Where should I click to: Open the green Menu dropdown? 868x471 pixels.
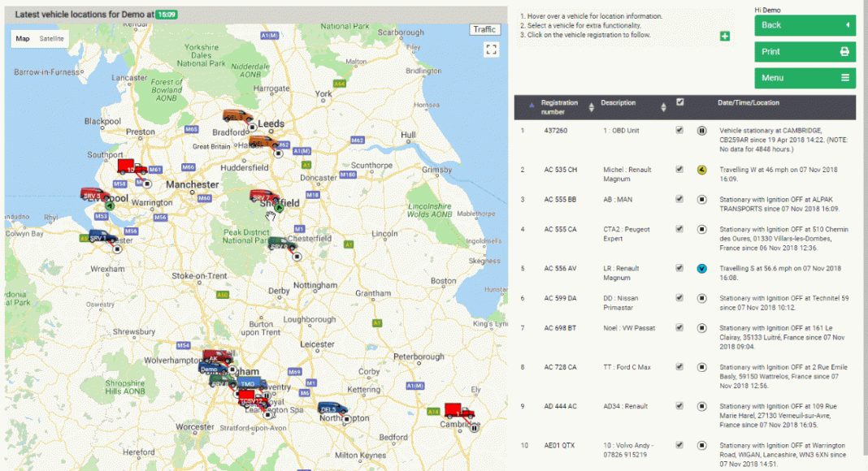[805, 78]
